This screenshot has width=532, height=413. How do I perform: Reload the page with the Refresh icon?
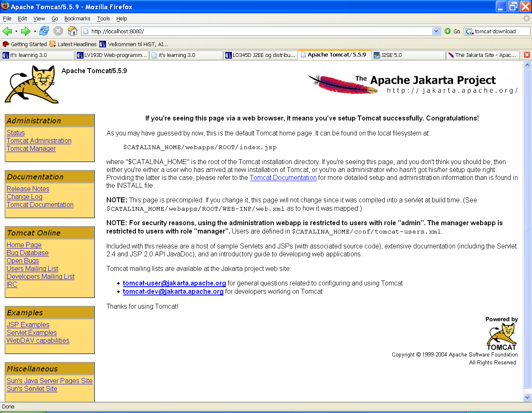(x=44, y=31)
